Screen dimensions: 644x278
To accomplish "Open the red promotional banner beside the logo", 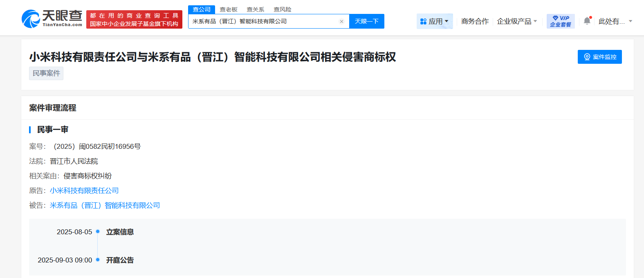I will 134,20.
